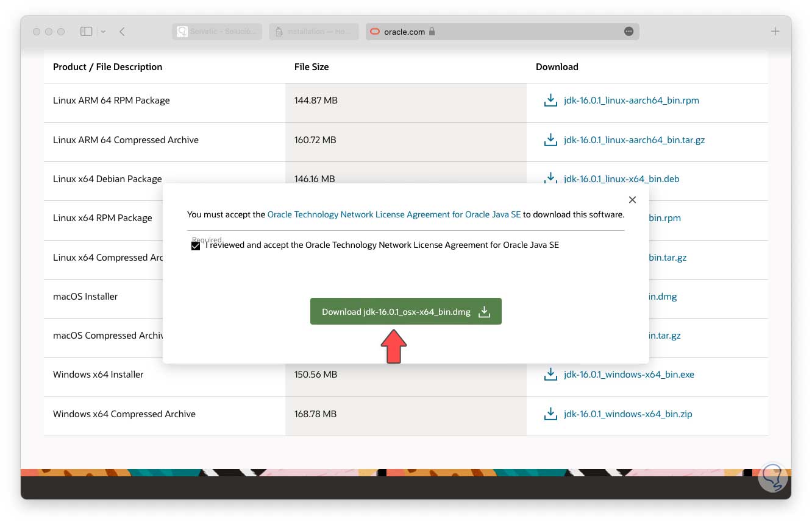Download jdk-16.0.1_linux-aarch64_bin.tar.gz
The image size is (812, 525).
pos(635,140)
